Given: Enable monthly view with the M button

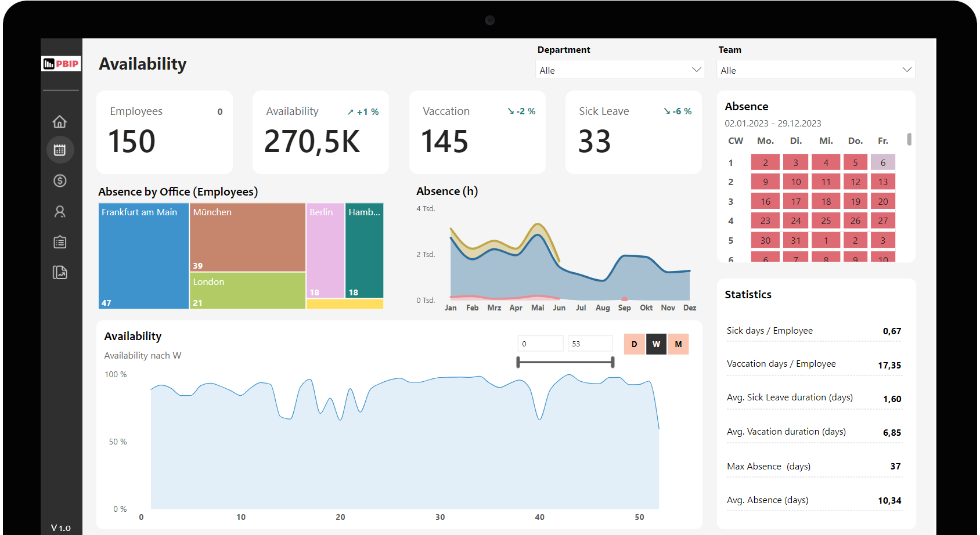Looking at the screenshot, I should (x=678, y=344).
